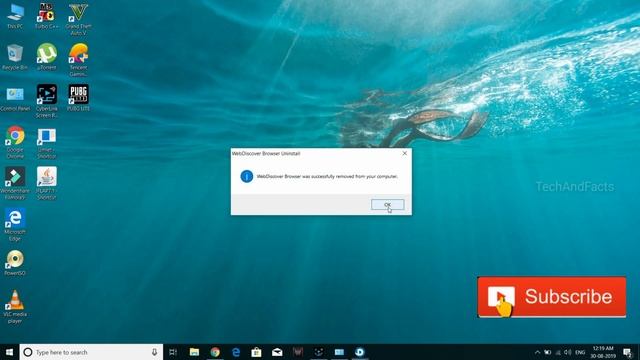The width and height of the screenshot is (640, 360).
Task: Open File Explorer from the taskbar
Action: pos(194,352)
